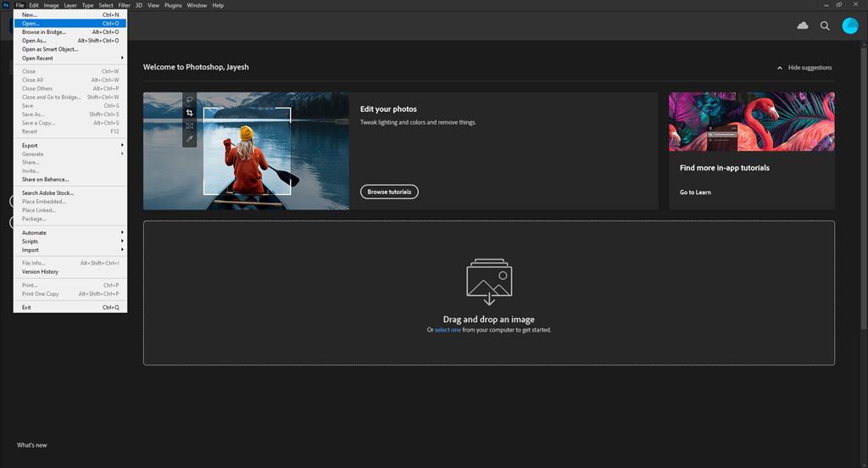
Task: Open the Window menu
Action: coord(197,5)
